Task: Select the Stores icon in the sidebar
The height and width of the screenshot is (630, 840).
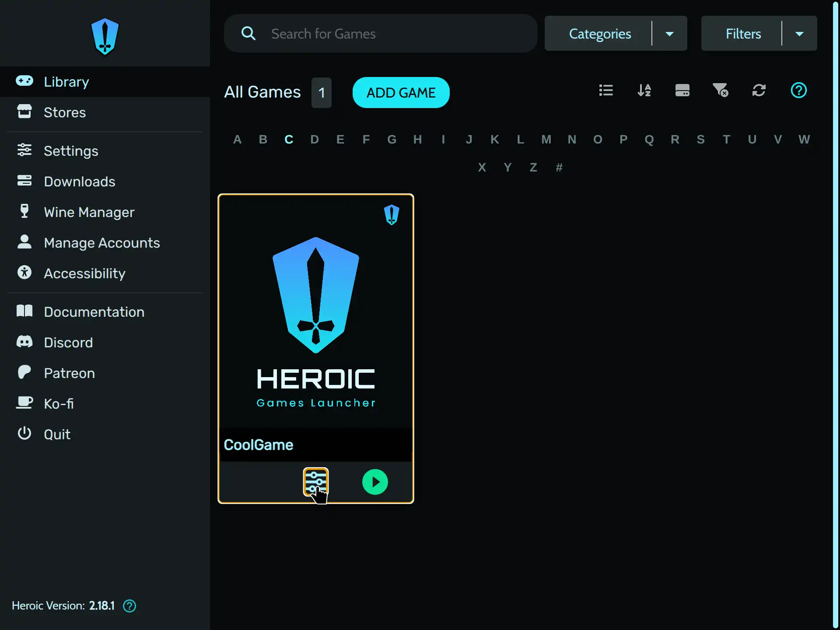Action: click(24, 112)
